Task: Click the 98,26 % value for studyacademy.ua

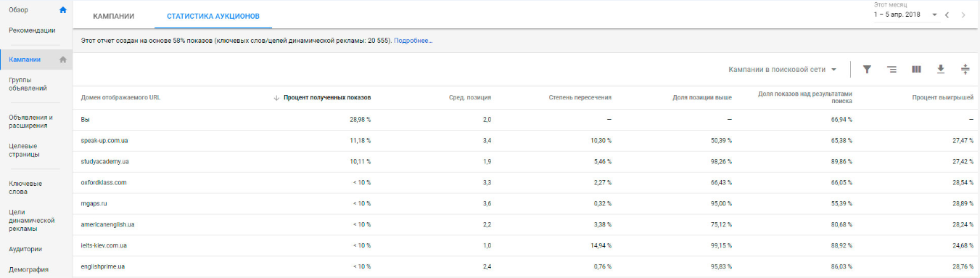Action: 721,161
